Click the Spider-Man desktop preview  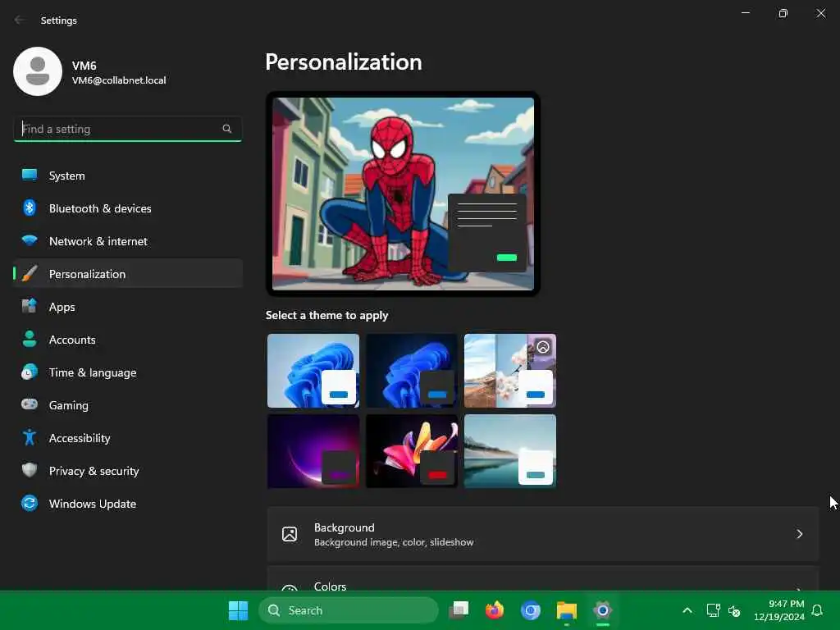403,194
